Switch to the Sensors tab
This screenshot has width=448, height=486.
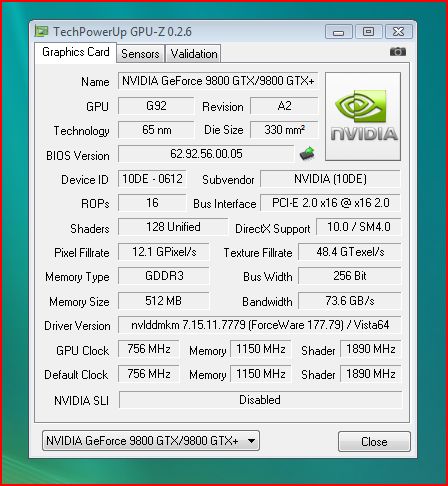[x=140, y=54]
